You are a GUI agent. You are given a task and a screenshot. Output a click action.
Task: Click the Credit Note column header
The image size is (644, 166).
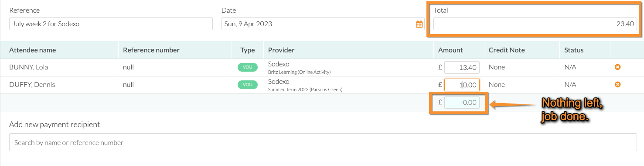pyautogui.click(x=507, y=50)
